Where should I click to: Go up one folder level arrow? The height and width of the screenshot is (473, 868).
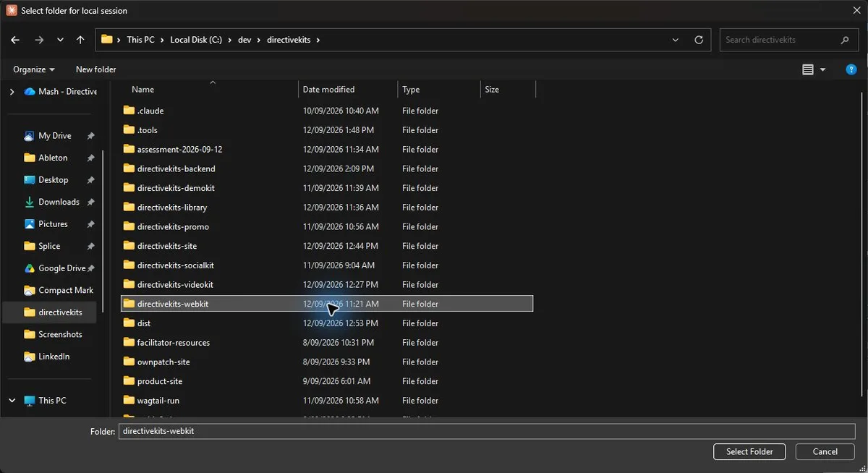80,40
